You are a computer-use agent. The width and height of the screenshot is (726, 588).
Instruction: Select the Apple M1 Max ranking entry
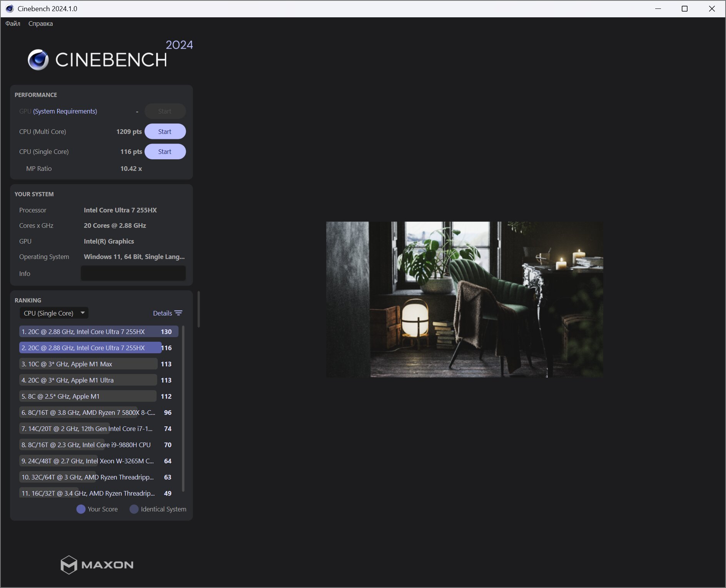tap(88, 364)
